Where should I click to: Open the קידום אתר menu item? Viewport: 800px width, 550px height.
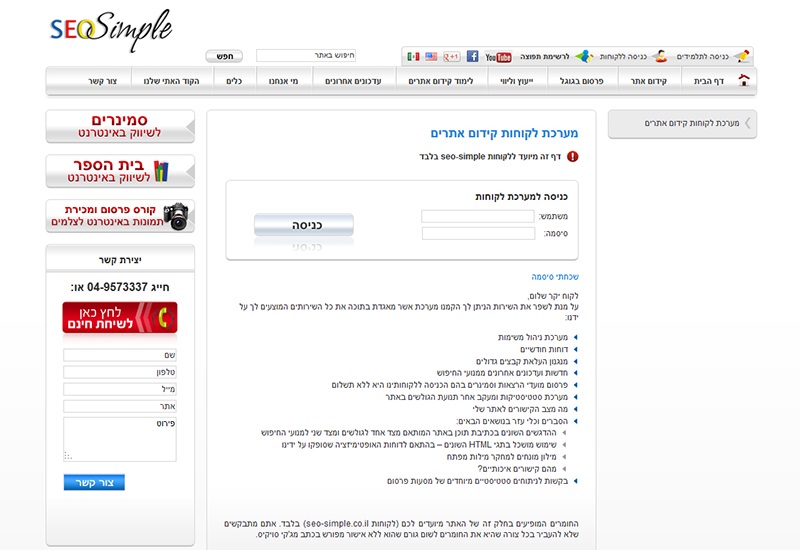[648, 81]
